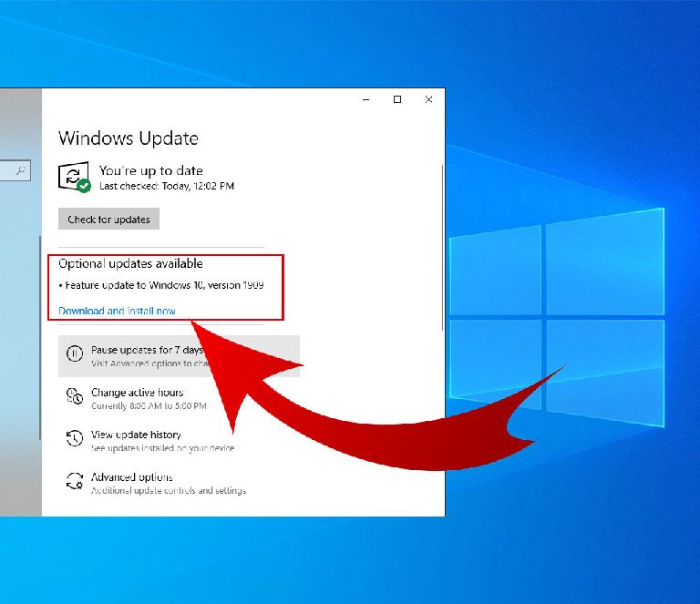Close the Settings window
Image resolution: width=700 pixels, height=604 pixels.
(x=428, y=99)
